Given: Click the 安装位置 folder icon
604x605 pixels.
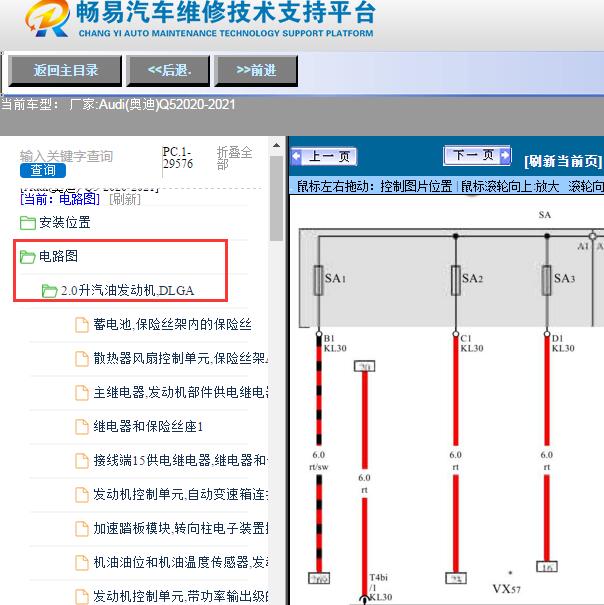Looking at the screenshot, I should click(x=28, y=223).
